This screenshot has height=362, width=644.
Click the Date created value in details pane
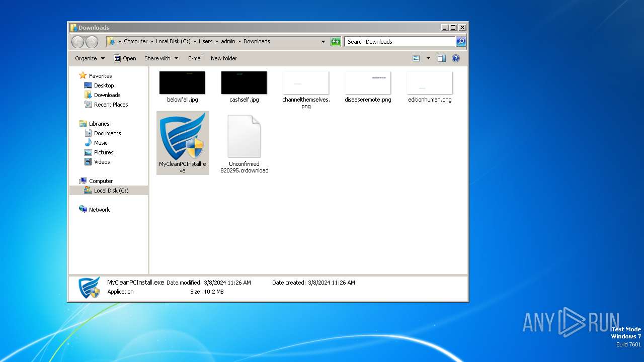click(x=332, y=283)
